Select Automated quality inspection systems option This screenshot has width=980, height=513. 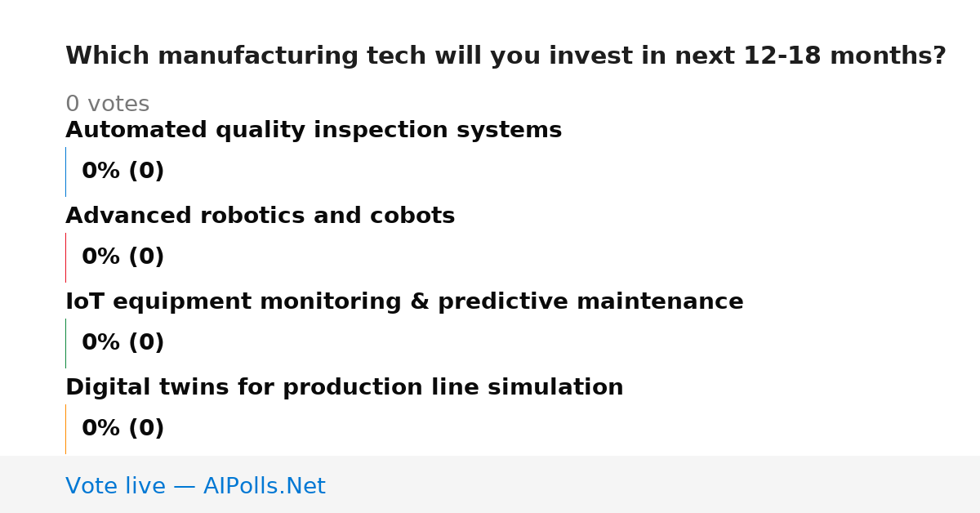coord(314,131)
